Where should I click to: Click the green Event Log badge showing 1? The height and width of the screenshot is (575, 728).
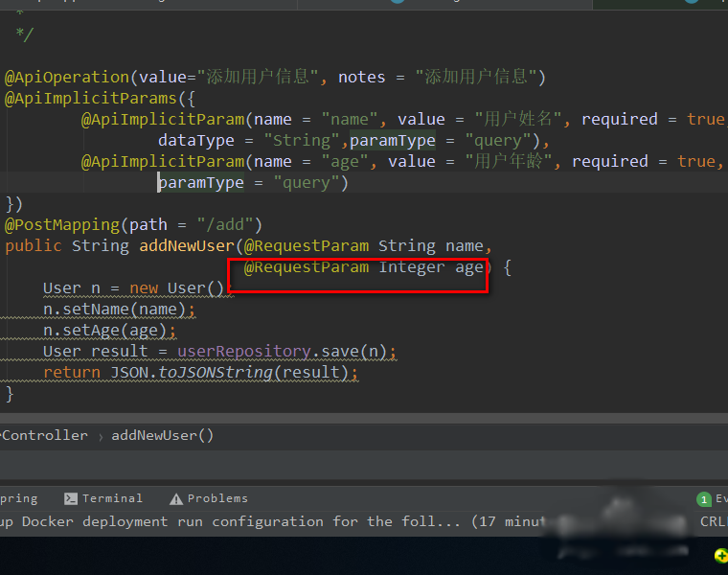(704, 499)
